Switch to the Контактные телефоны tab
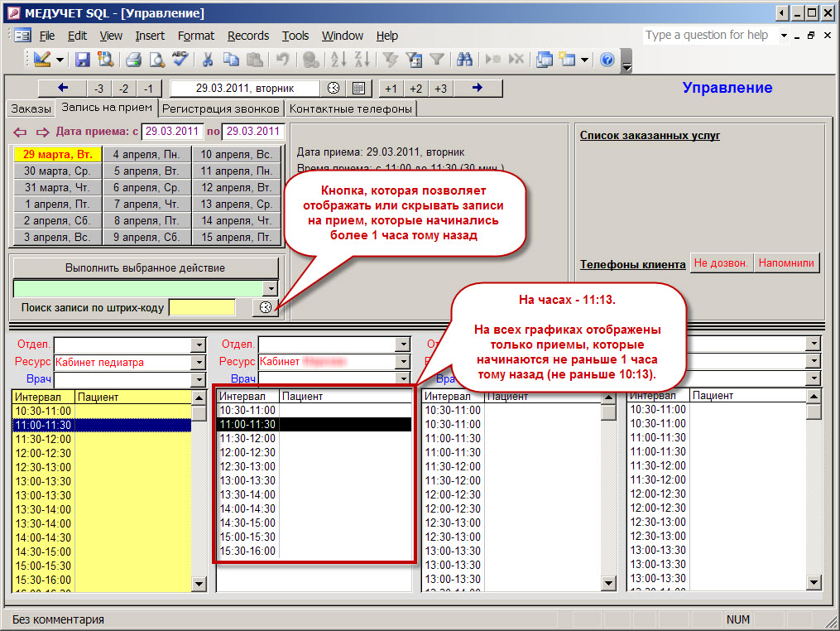The image size is (840, 631). (x=351, y=108)
